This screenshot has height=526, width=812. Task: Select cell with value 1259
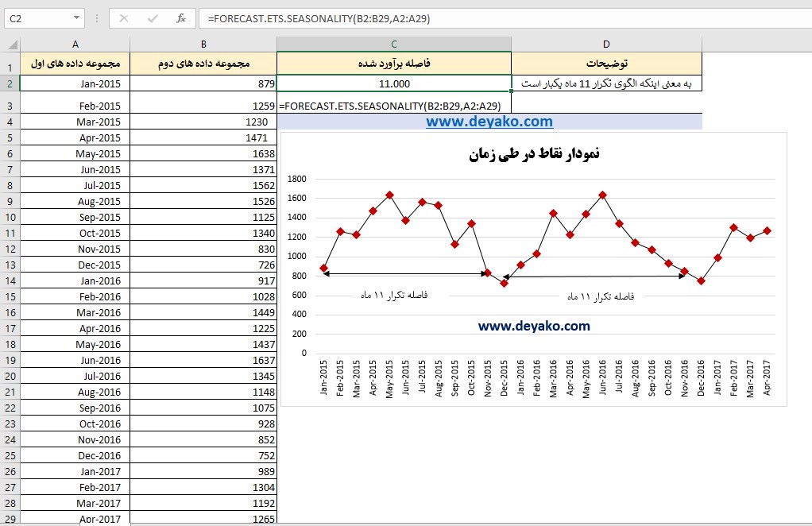pyautogui.click(x=203, y=103)
